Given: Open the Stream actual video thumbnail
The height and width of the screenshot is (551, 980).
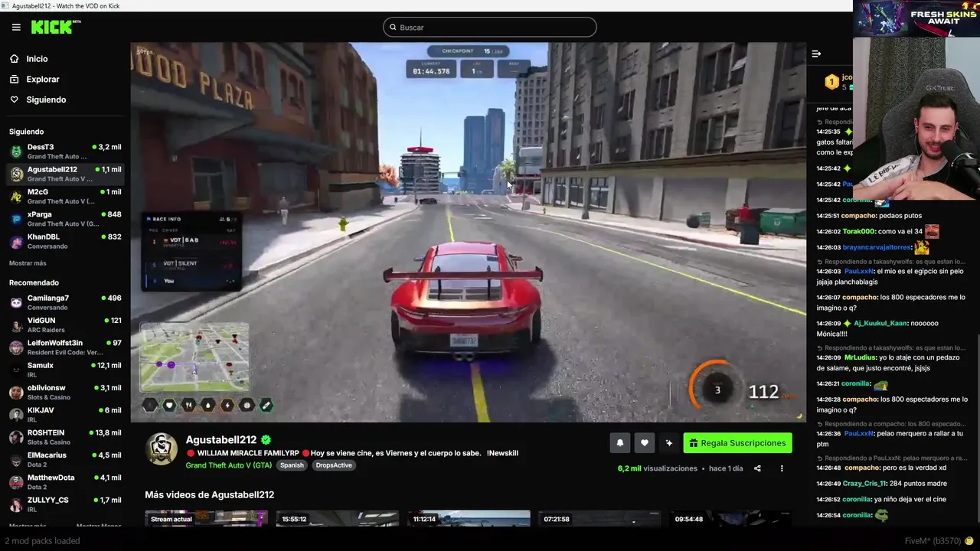Looking at the screenshot, I should tap(206, 519).
